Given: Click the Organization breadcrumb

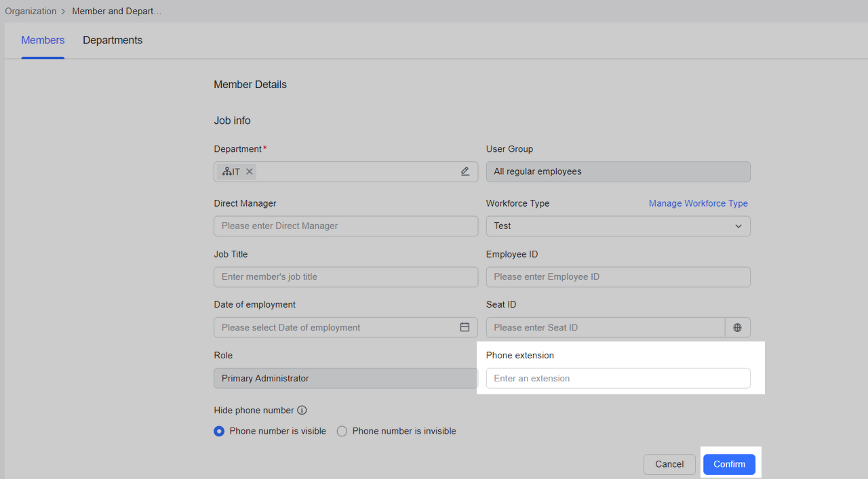Looking at the screenshot, I should (x=31, y=12).
